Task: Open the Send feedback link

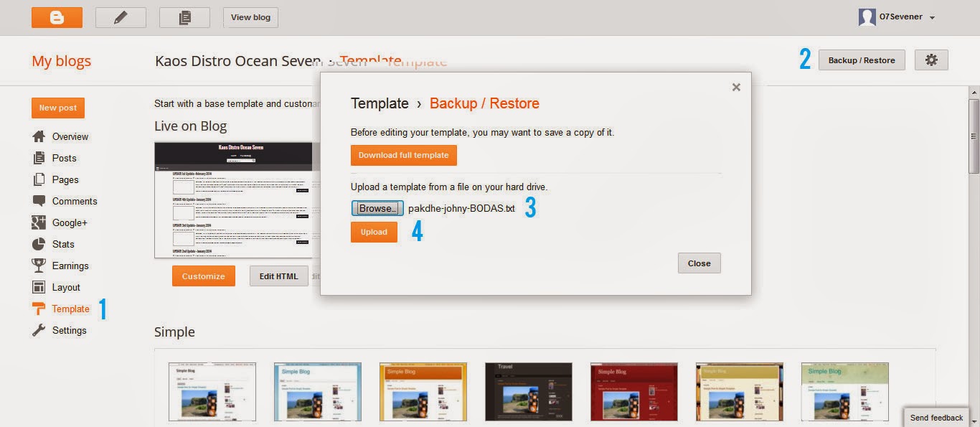Action: coord(936,418)
